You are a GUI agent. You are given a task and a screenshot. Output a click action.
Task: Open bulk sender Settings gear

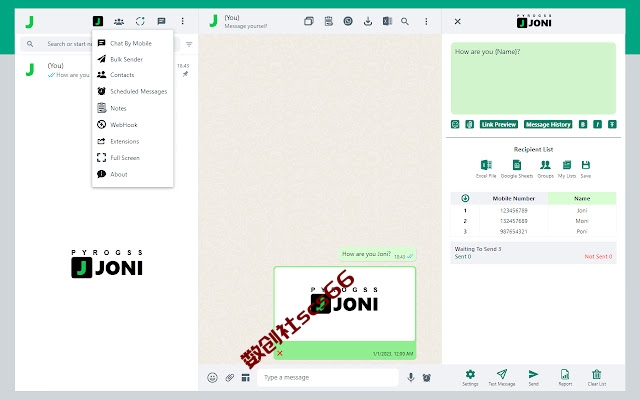tap(470, 378)
